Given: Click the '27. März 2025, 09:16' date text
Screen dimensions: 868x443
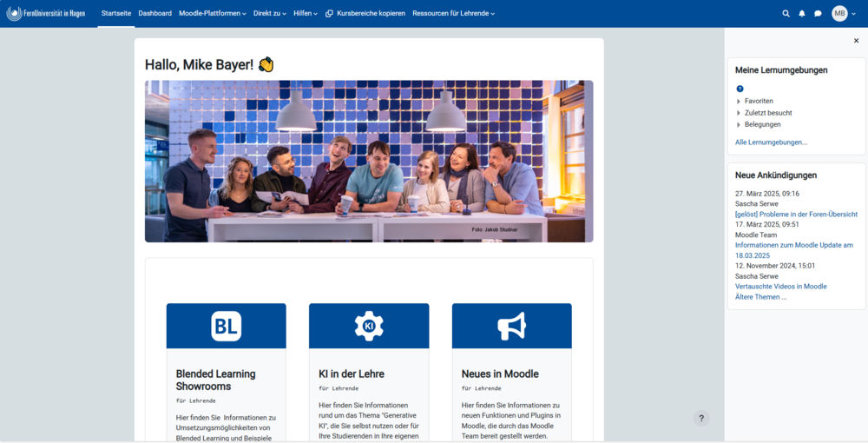Looking at the screenshot, I should tap(766, 194).
